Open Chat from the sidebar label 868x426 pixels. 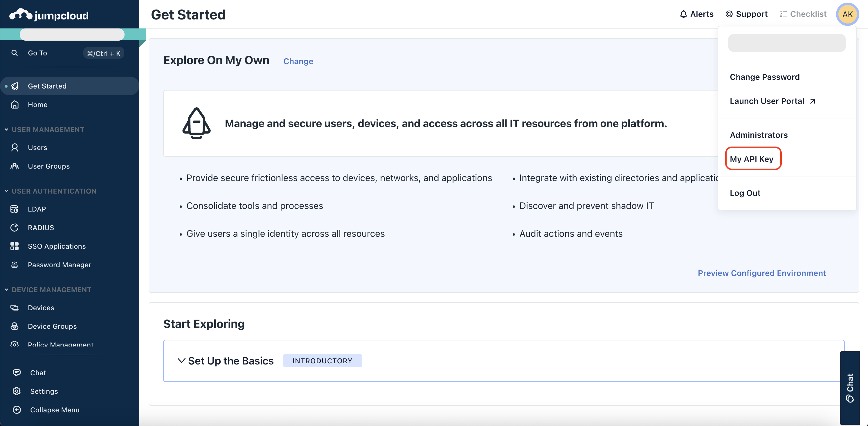tap(38, 372)
